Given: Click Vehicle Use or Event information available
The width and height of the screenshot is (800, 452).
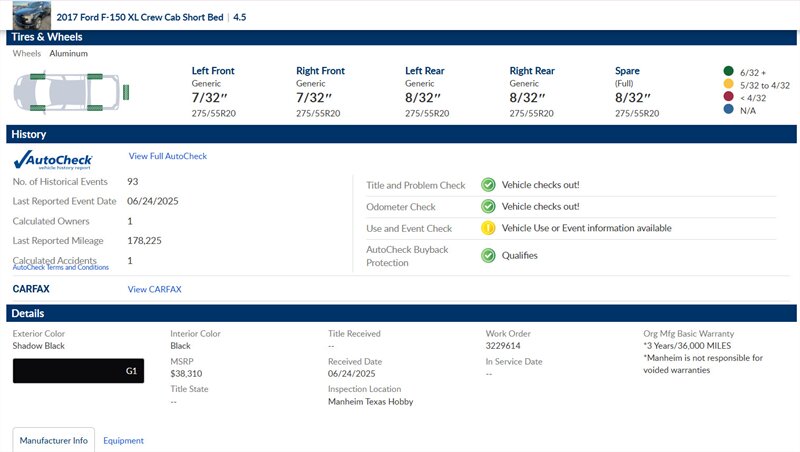Looking at the screenshot, I should click(586, 228).
